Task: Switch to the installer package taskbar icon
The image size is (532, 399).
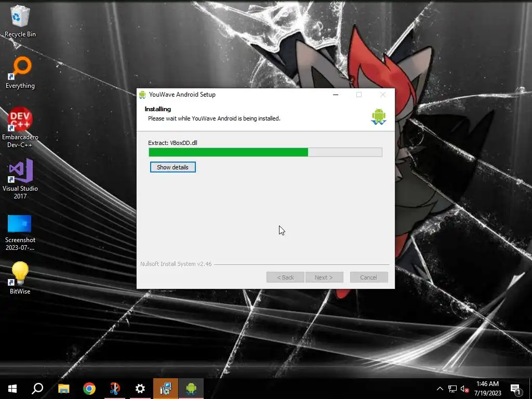Action: 166,389
